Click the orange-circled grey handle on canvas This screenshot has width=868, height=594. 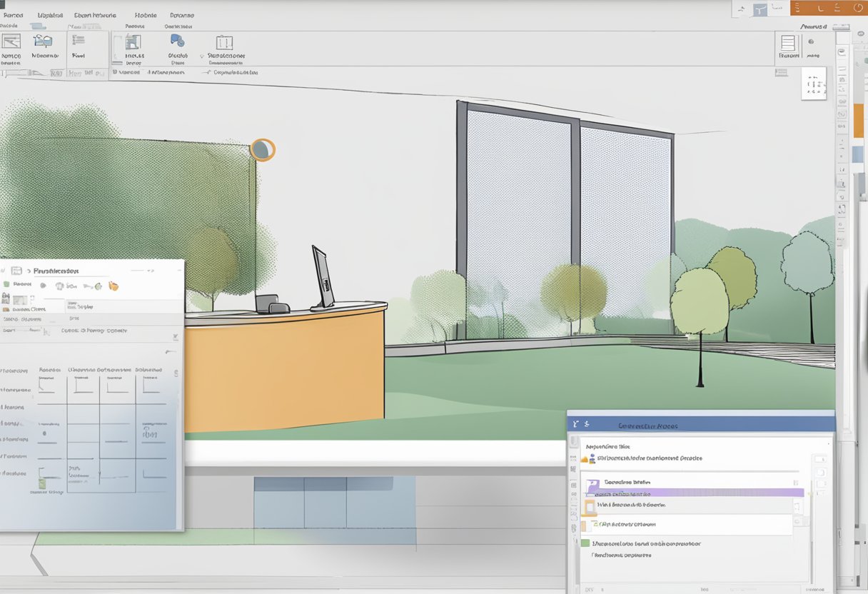tap(262, 150)
